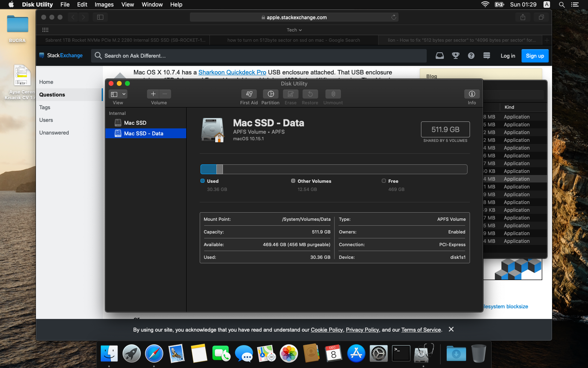Viewport: 588px width, 368px height.
Task: Open the Info panel in Disk Utility
Action: click(472, 94)
